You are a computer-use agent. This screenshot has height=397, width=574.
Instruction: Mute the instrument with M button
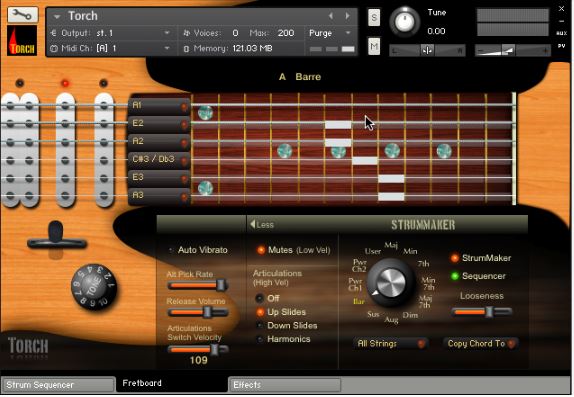(374, 46)
